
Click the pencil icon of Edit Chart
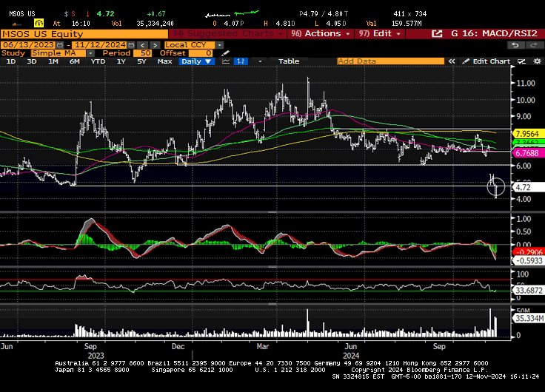(x=466, y=61)
